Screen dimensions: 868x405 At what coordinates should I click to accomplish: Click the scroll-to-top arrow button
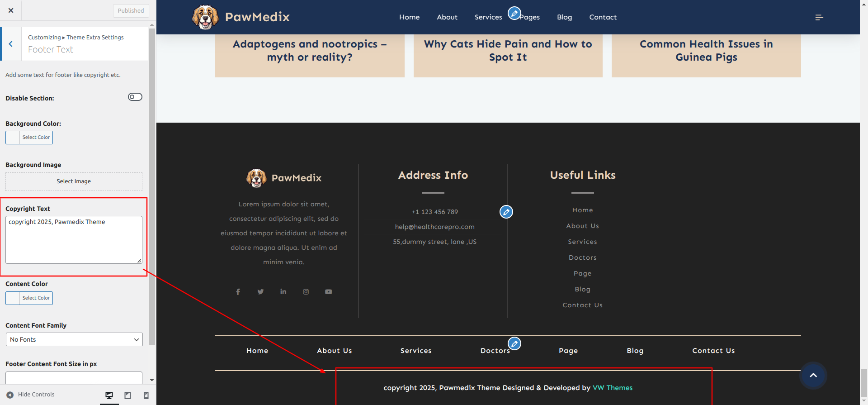point(813,375)
